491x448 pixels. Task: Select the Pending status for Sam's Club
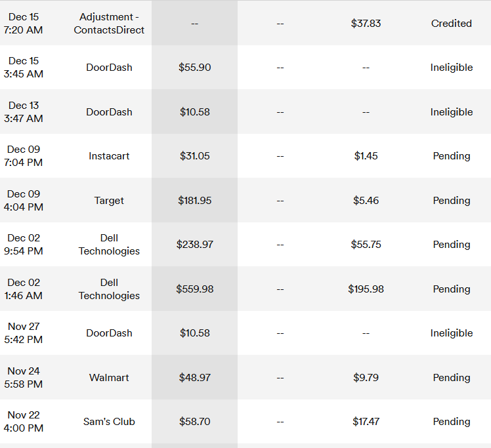451,422
